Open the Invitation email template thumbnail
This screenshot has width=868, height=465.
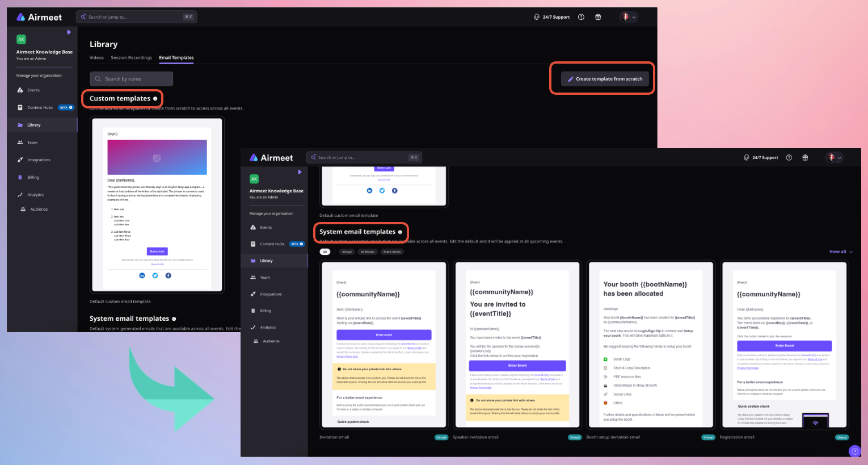[x=384, y=345]
